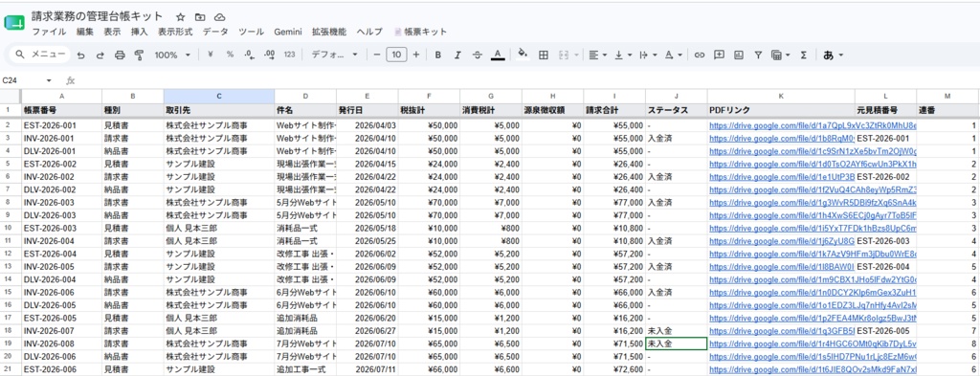Toggle bold formatting
The image size is (980, 376).
(x=438, y=55)
